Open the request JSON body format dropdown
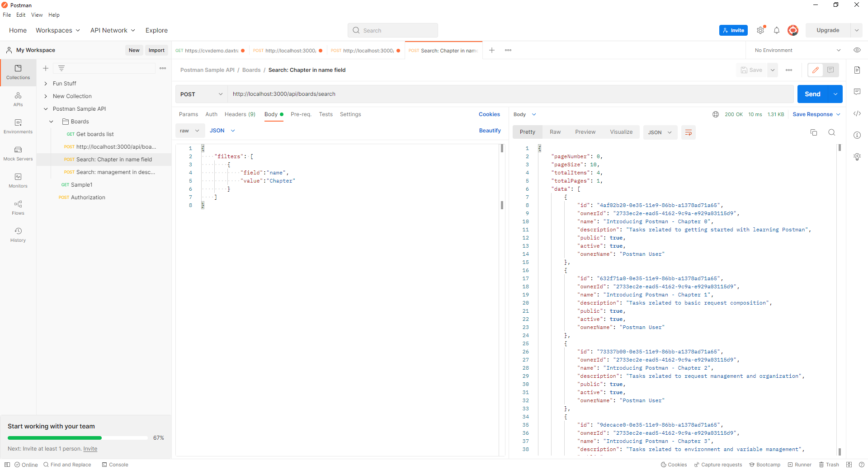The width and height of the screenshot is (868, 470). pyautogui.click(x=222, y=131)
